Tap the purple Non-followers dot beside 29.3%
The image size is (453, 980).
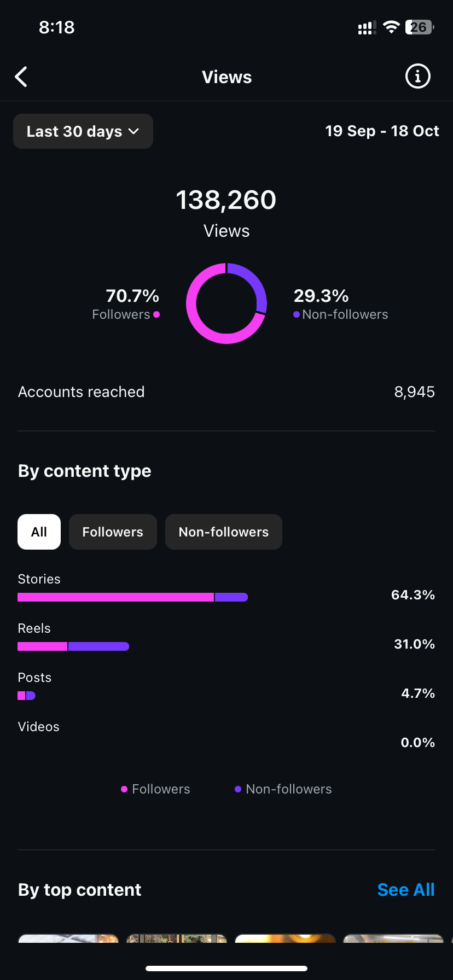point(297,314)
